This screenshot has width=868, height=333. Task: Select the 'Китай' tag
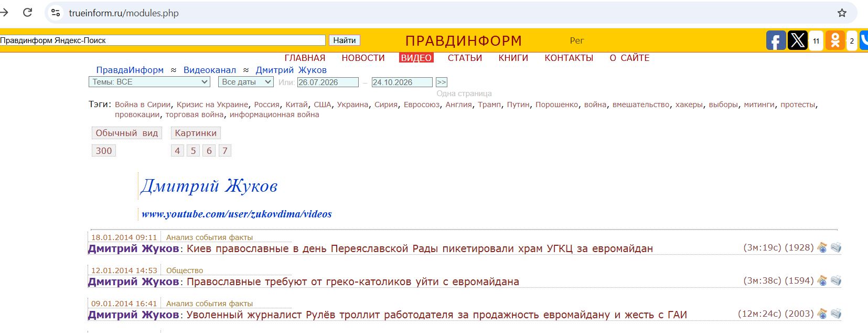coord(296,105)
